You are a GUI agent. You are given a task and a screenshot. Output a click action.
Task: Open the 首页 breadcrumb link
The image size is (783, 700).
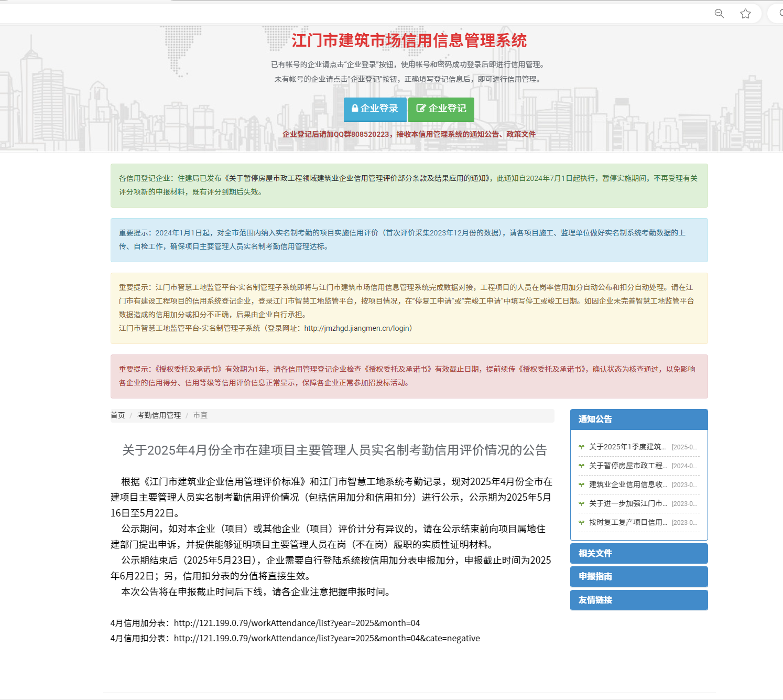(x=118, y=415)
